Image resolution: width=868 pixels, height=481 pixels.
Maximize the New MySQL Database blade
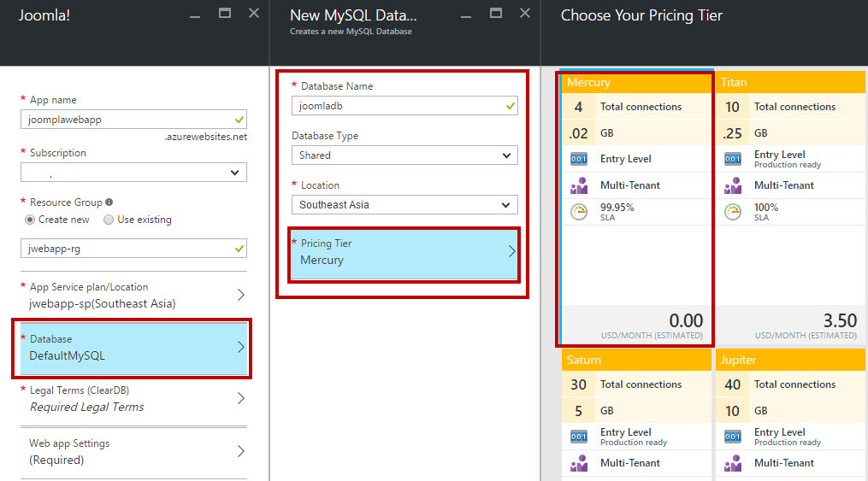click(496, 14)
